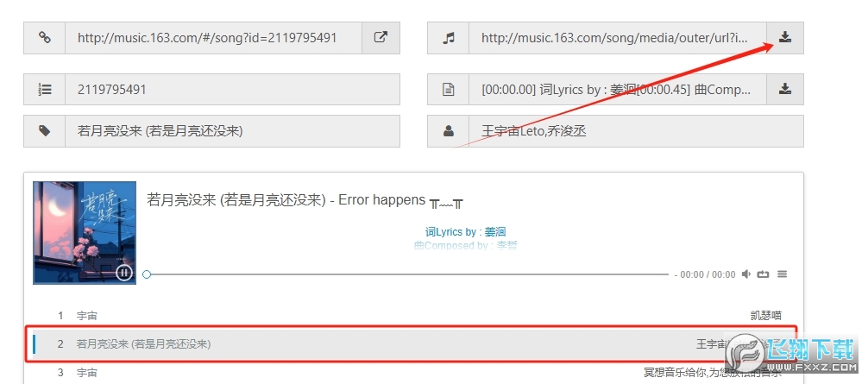The image size is (868, 384).
Task: Click the music note icon
Action: click(x=449, y=38)
